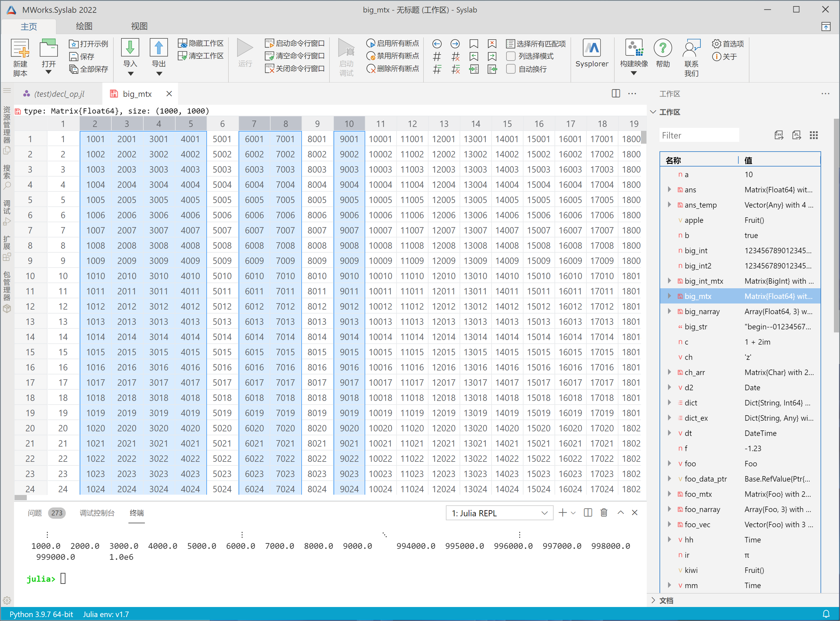Open the debug console tab
The width and height of the screenshot is (840, 621).
coord(97,513)
